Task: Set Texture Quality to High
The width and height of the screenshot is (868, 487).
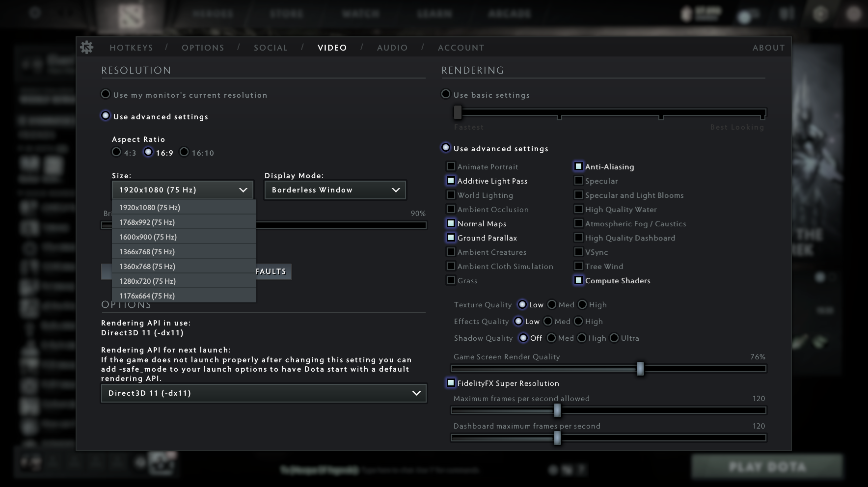Action: (582, 304)
